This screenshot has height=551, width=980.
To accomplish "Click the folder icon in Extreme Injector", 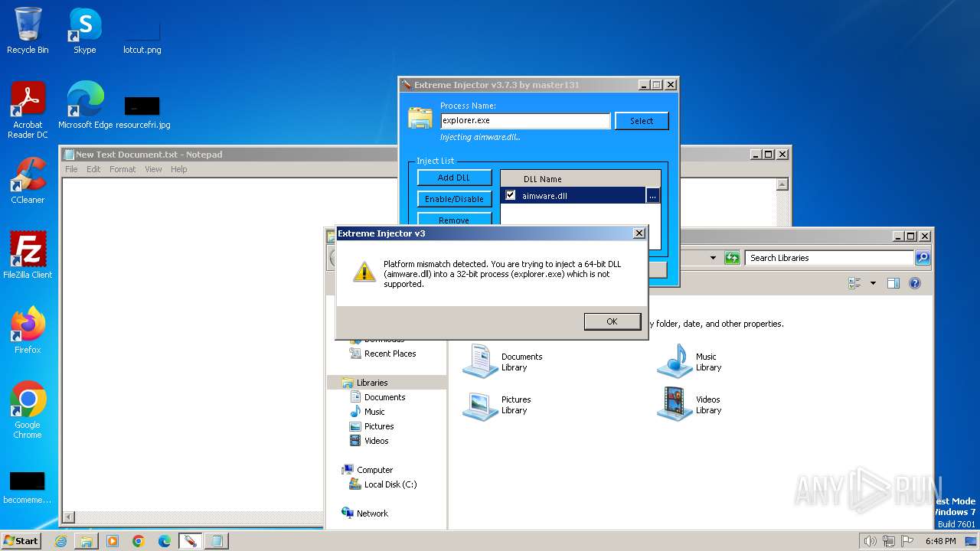I will pyautogui.click(x=420, y=119).
